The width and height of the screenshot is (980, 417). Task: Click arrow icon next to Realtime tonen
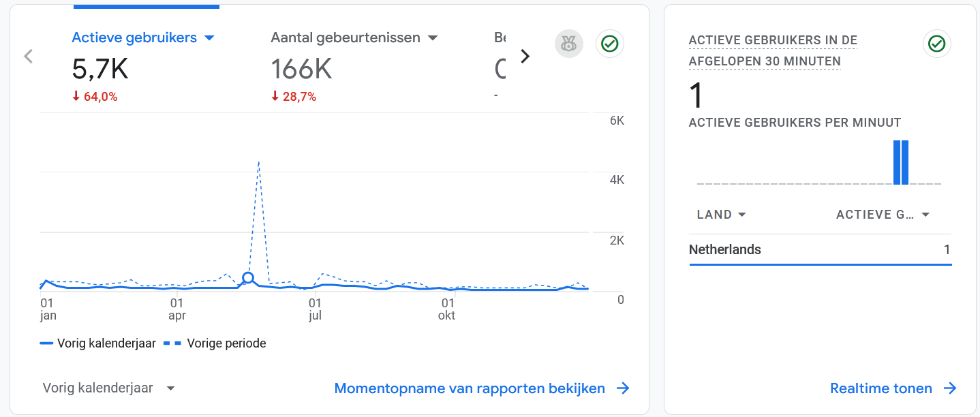tap(950, 388)
